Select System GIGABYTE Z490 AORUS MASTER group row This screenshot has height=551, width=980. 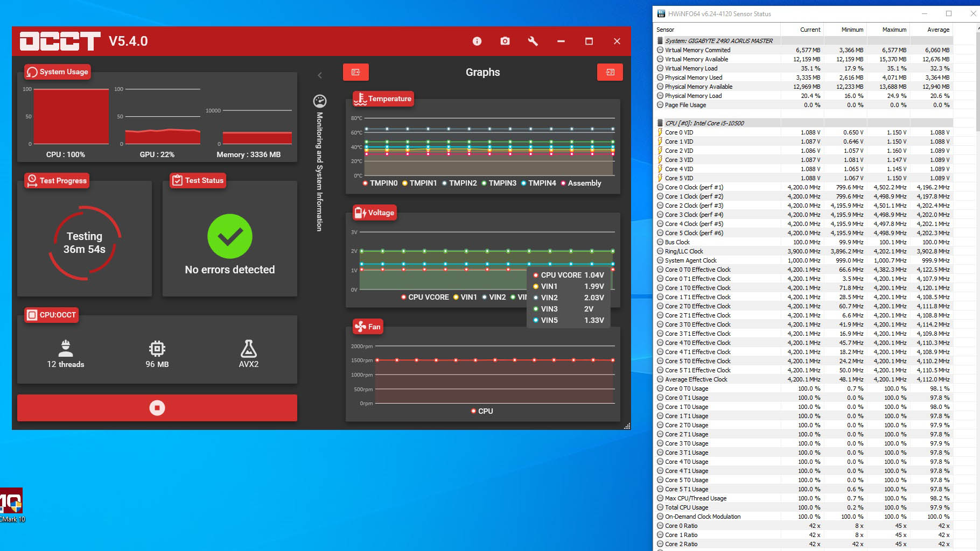(x=803, y=41)
